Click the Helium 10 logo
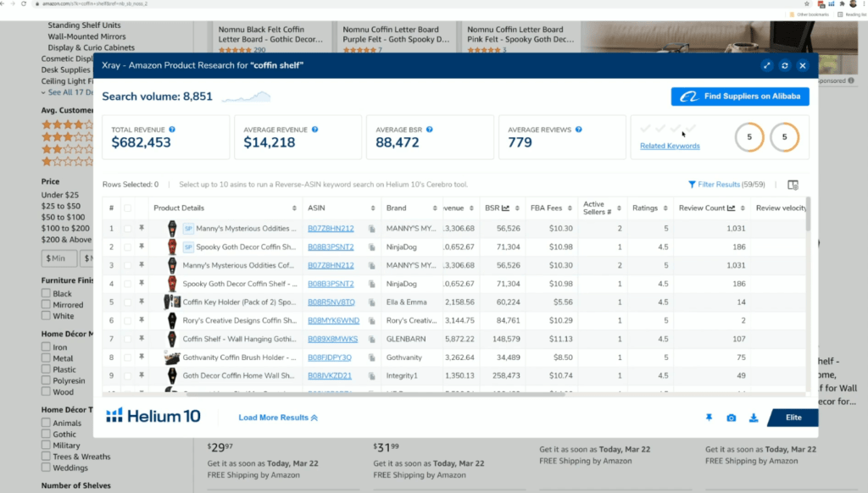The image size is (868, 493). [x=153, y=416]
